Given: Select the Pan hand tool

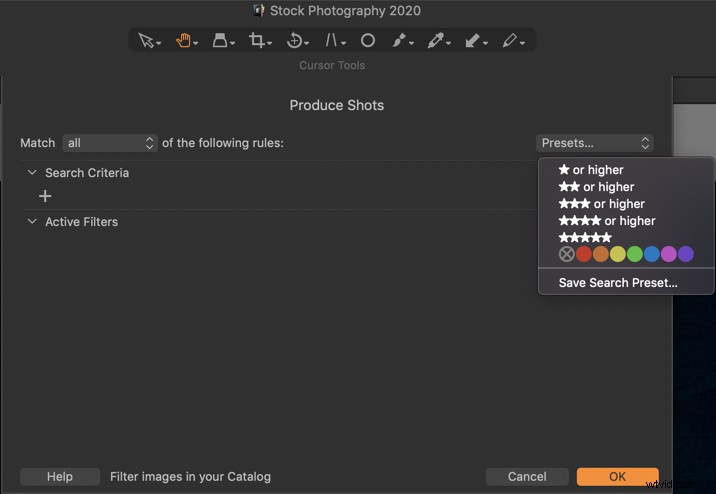Looking at the screenshot, I should click(x=183, y=41).
